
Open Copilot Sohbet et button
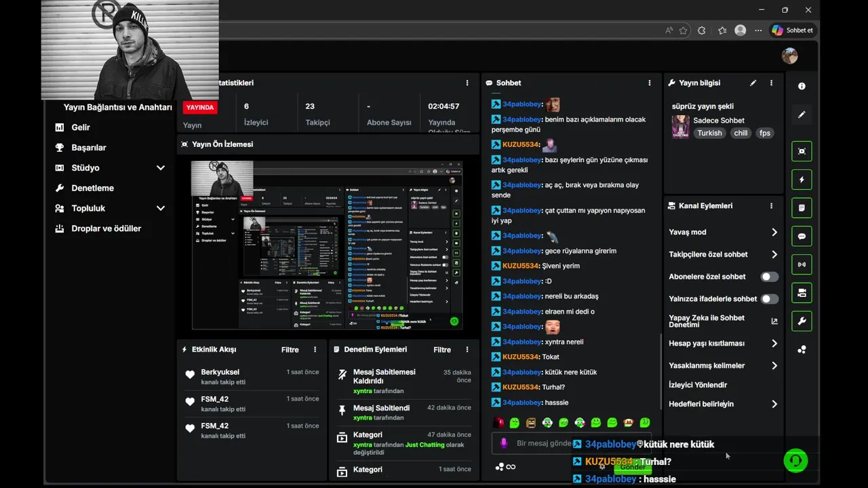tap(792, 30)
